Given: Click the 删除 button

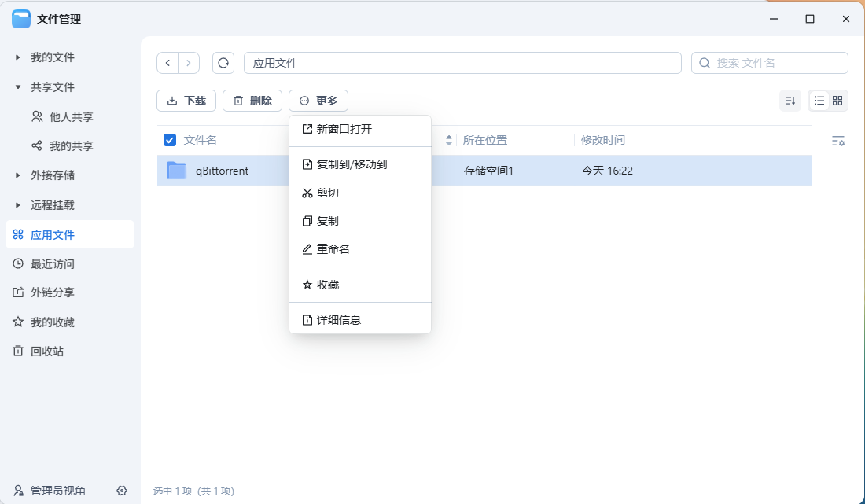Looking at the screenshot, I should click(252, 101).
